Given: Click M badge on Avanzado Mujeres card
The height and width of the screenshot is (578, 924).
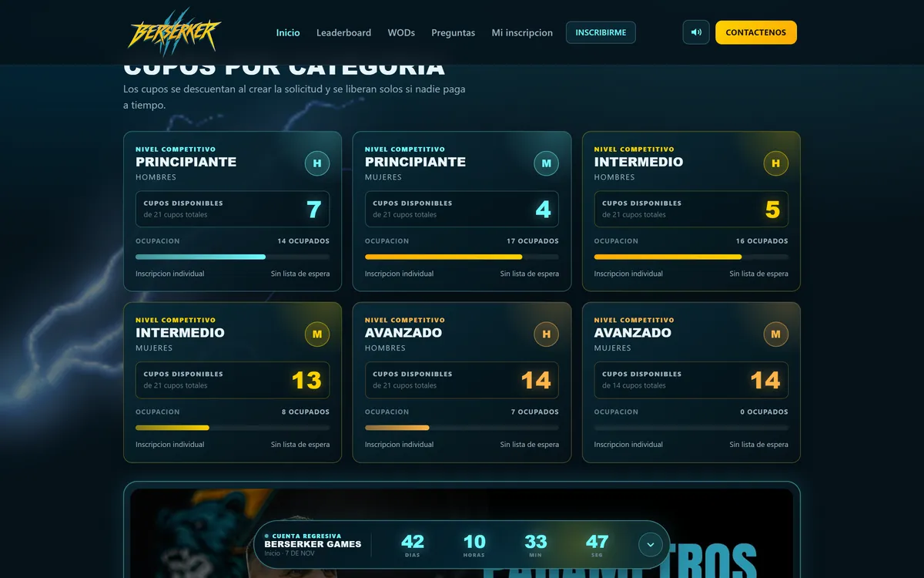Looking at the screenshot, I should click(775, 334).
